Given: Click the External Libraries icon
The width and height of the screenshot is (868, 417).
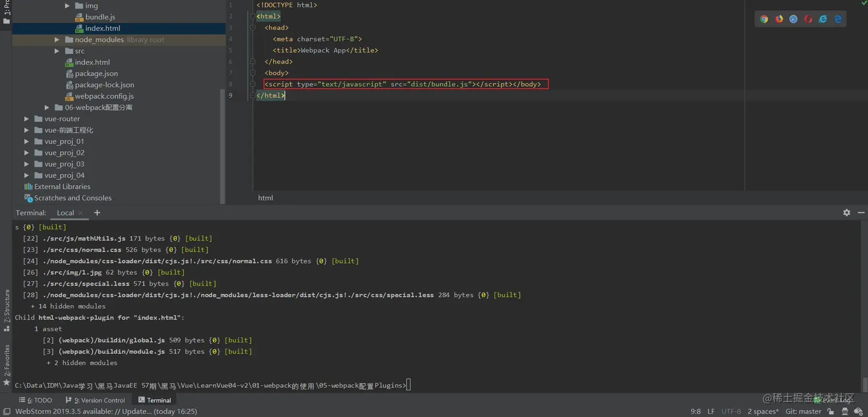Looking at the screenshot, I should (x=28, y=187).
